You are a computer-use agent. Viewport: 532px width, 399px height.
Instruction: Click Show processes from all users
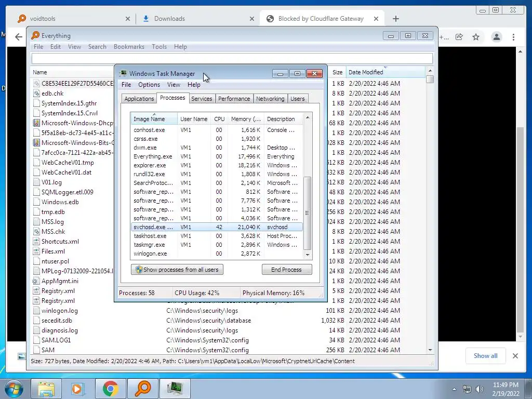point(177,270)
